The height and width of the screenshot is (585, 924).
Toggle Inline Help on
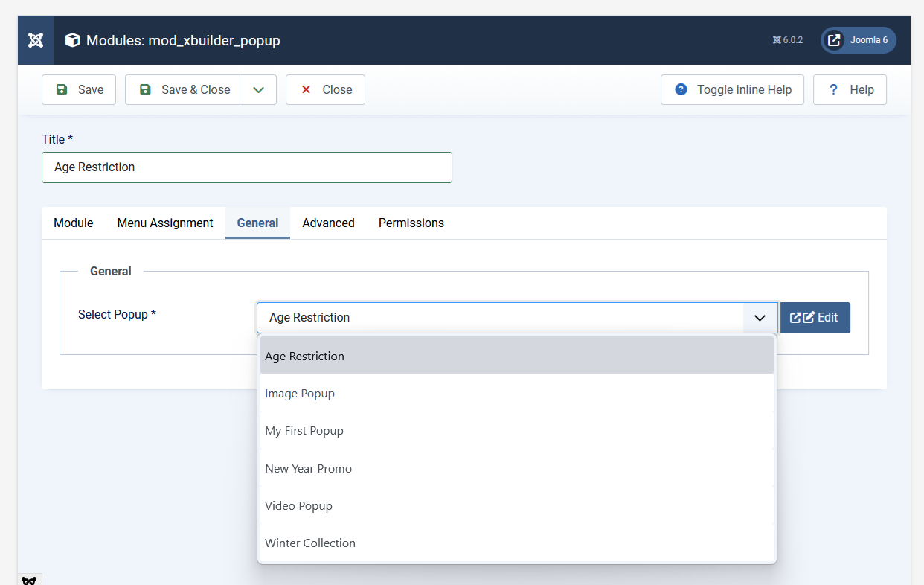click(732, 89)
